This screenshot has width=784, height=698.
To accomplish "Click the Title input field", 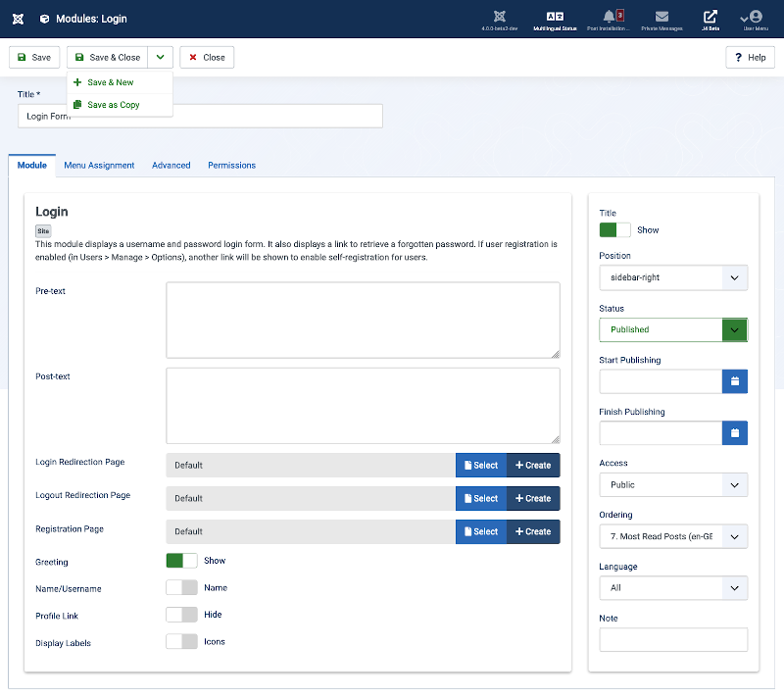I will click(201, 116).
